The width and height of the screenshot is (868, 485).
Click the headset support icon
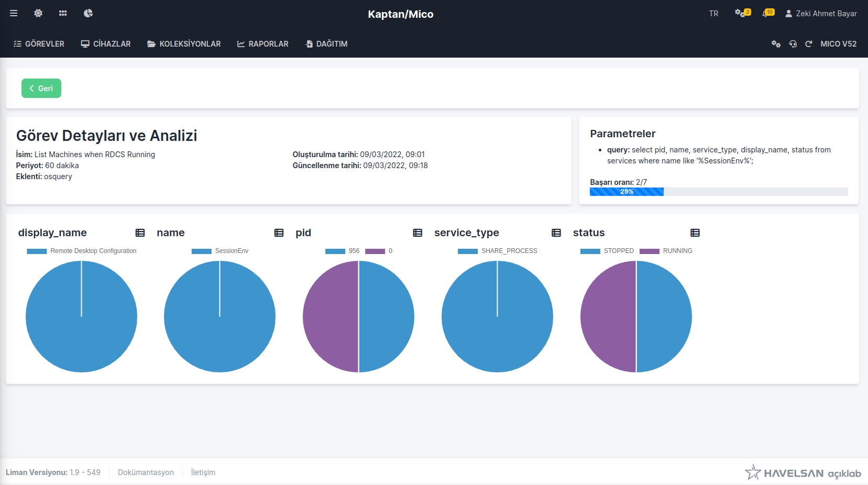(793, 44)
